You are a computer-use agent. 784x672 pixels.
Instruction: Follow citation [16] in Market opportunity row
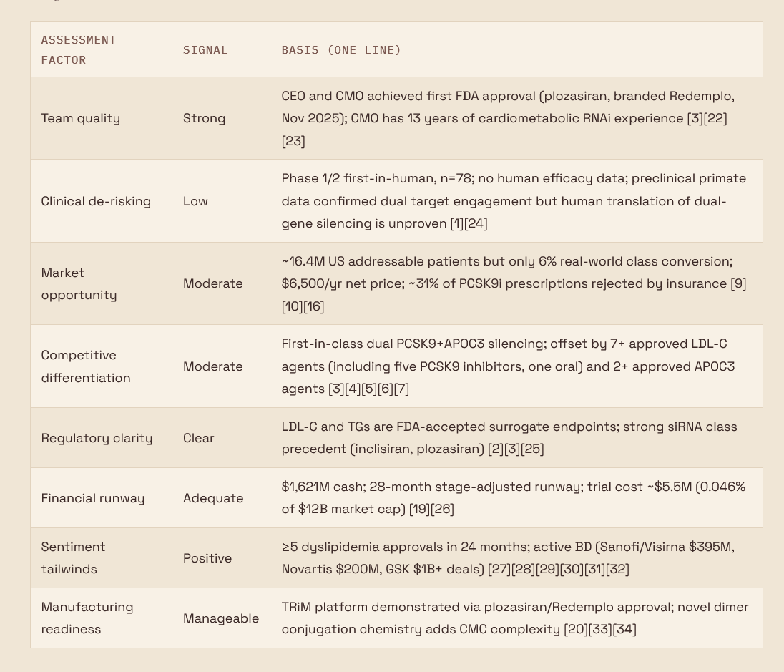tap(313, 306)
